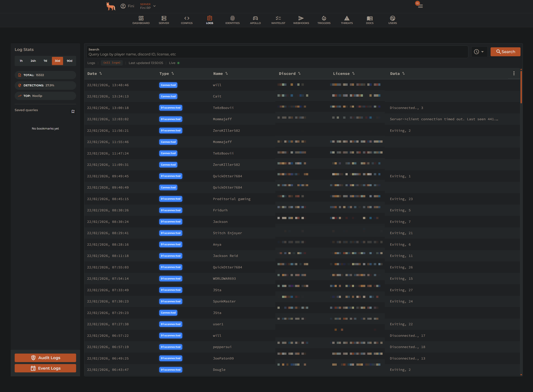Go to the Webhooks page
This screenshot has height=392, width=533.
pos(301,20)
